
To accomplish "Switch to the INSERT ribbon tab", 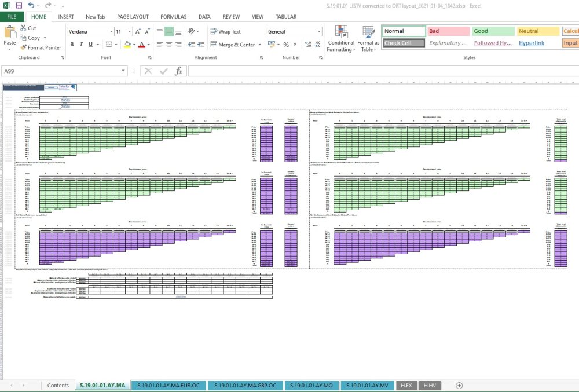I will click(66, 17).
